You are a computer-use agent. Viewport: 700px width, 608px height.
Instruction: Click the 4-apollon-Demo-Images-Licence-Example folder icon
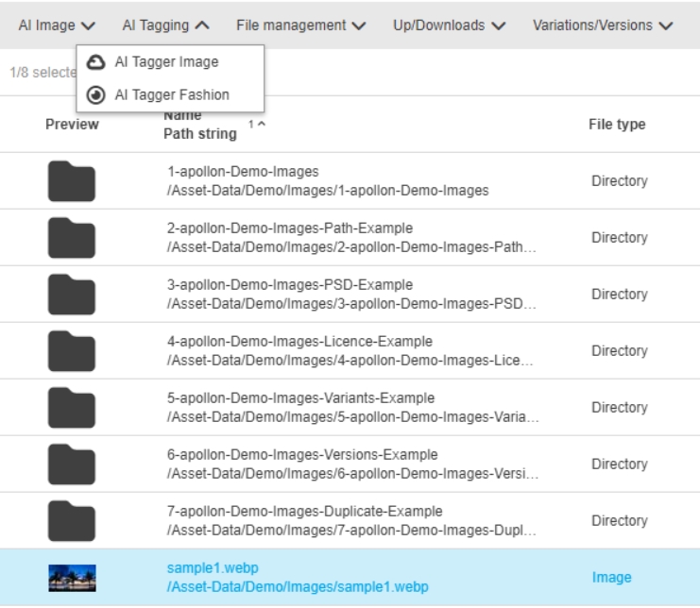(72, 351)
